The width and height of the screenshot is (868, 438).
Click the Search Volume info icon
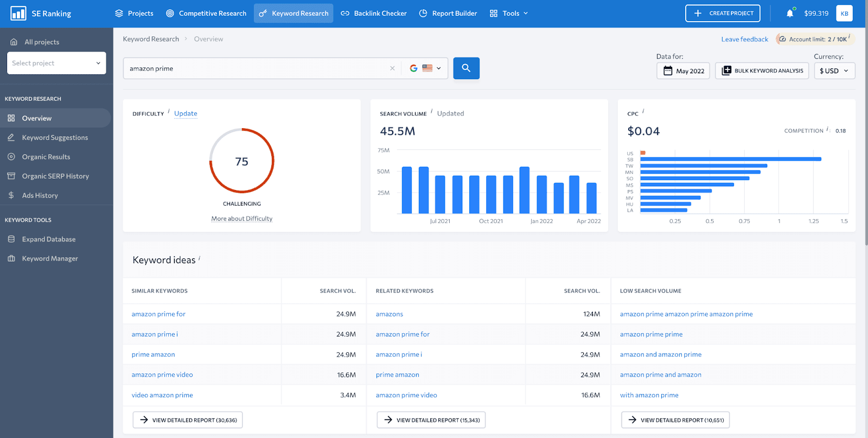[432, 111]
